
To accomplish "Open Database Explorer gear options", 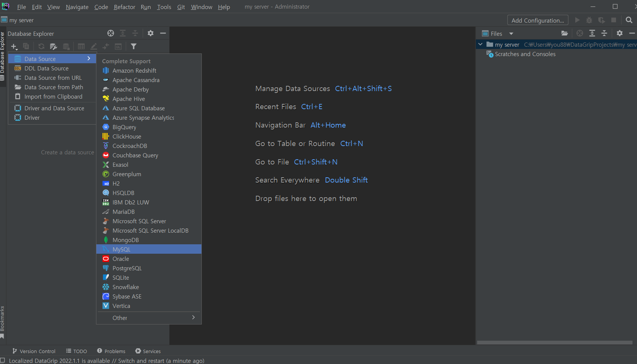I will tap(151, 33).
